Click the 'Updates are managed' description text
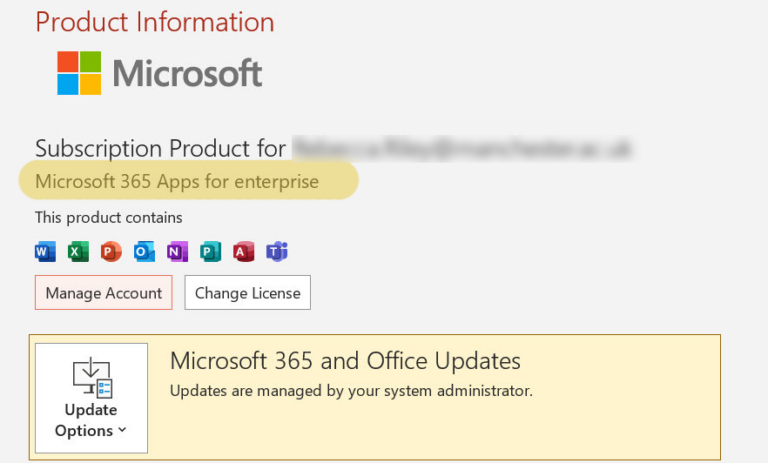The image size is (768, 463). (351, 390)
